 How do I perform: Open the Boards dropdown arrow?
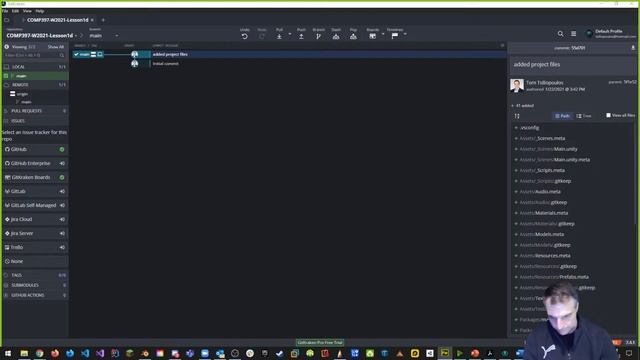click(383, 34)
